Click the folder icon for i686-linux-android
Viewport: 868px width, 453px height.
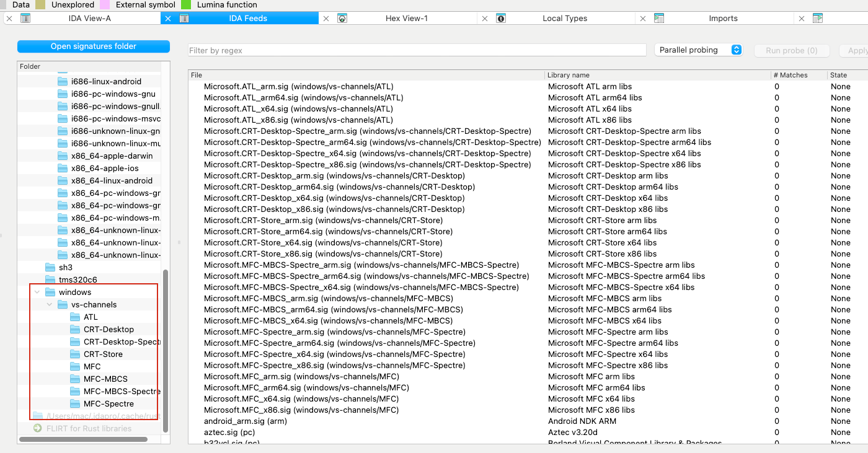point(63,81)
